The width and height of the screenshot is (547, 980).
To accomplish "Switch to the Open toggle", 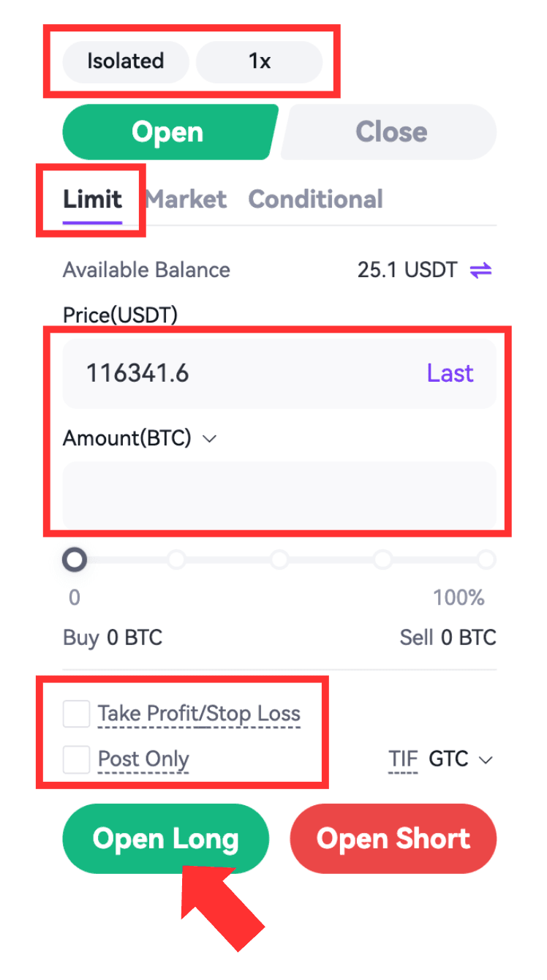I will [168, 132].
